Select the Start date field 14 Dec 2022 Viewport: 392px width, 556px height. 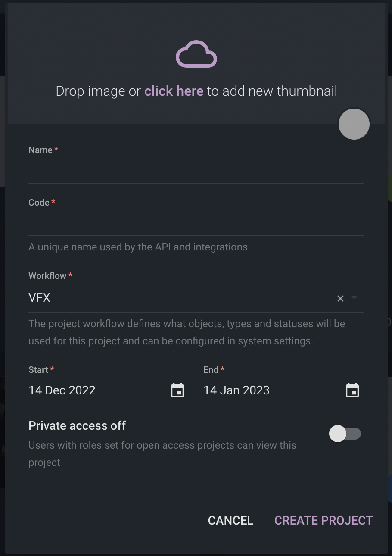109,390
